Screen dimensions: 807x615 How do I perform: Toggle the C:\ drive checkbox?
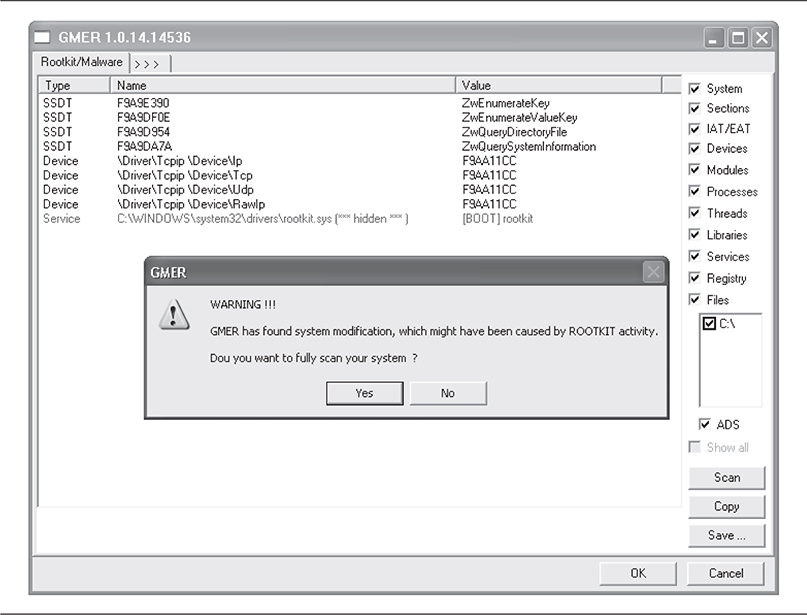pyautogui.click(x=709, y=323)
